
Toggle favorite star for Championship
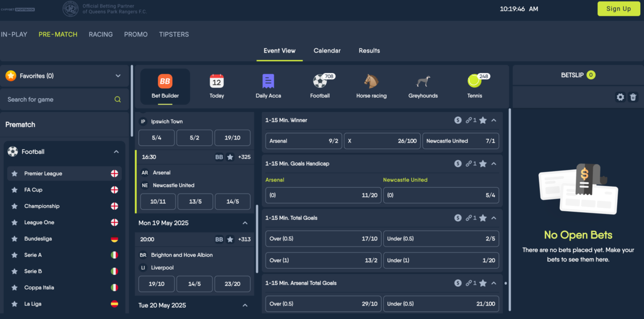(x=14, y=206)
